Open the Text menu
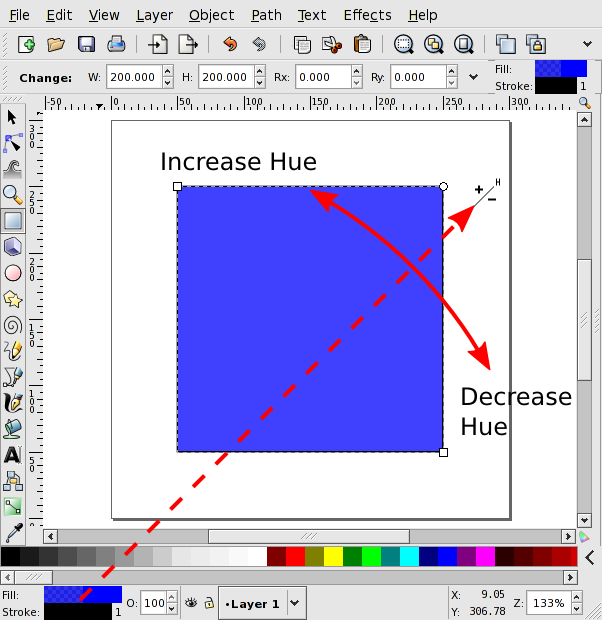602x620 pixels. tap(312, 15)
